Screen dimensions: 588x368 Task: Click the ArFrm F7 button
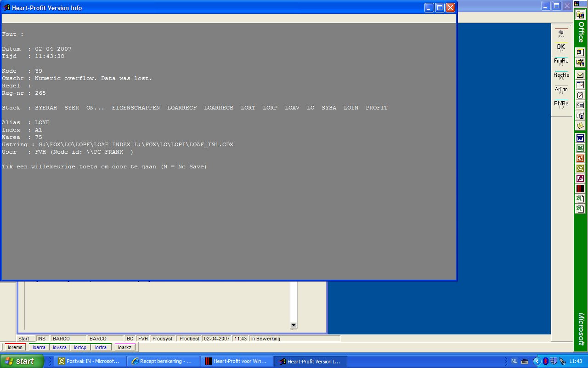(561, 91)
